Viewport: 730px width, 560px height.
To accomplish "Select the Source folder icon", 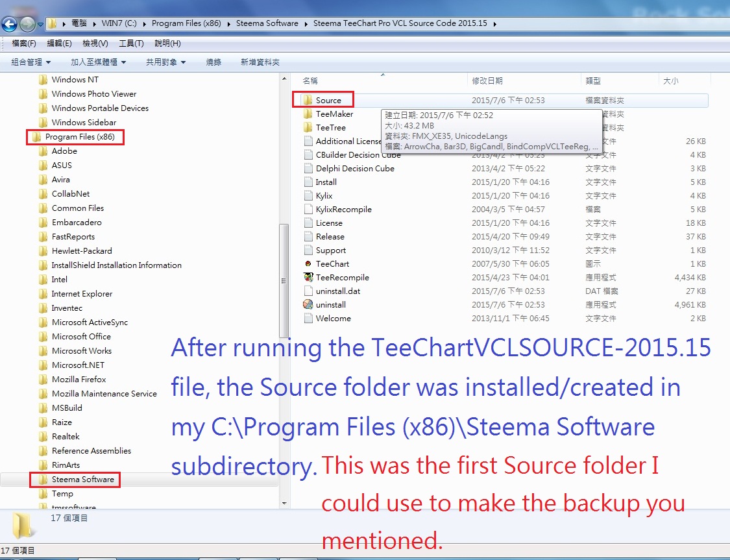I will [308, 100].
